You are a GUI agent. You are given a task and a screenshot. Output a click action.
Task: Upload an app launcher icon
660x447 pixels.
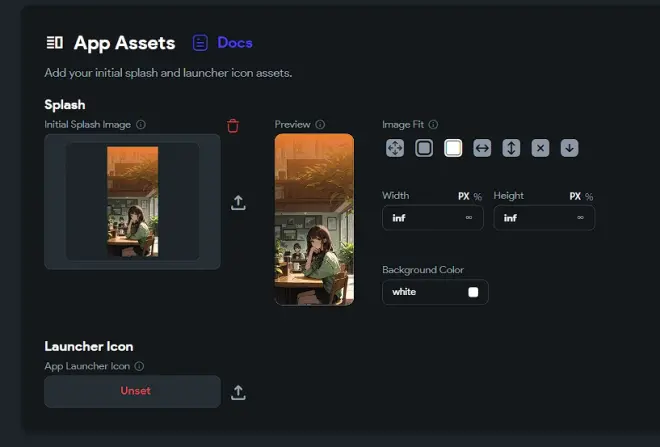tap(238, 392)
